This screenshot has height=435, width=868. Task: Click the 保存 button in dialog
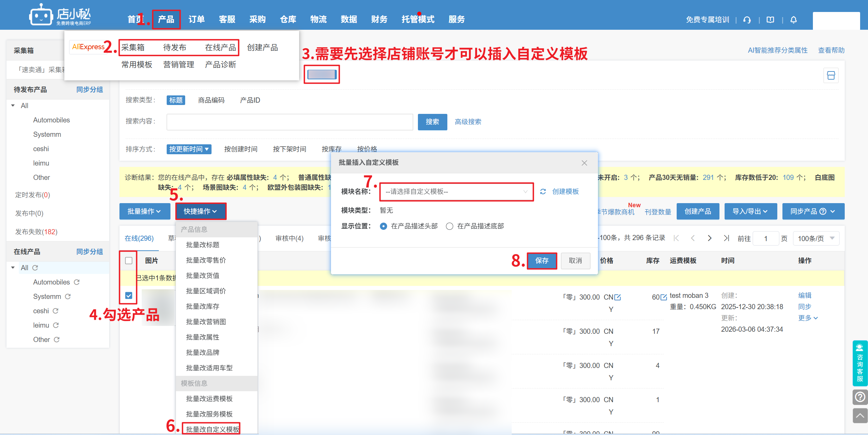point(541,261)
